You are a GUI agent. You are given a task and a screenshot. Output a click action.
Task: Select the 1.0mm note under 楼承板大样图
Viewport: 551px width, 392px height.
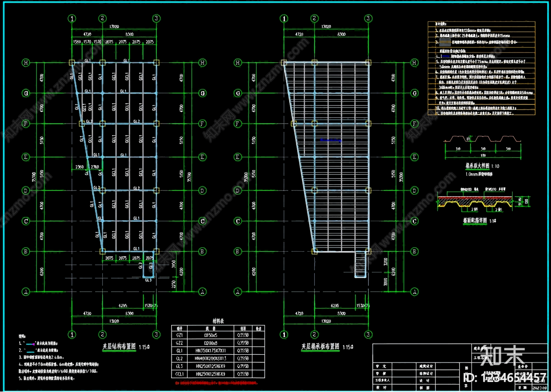pos(479,174)
